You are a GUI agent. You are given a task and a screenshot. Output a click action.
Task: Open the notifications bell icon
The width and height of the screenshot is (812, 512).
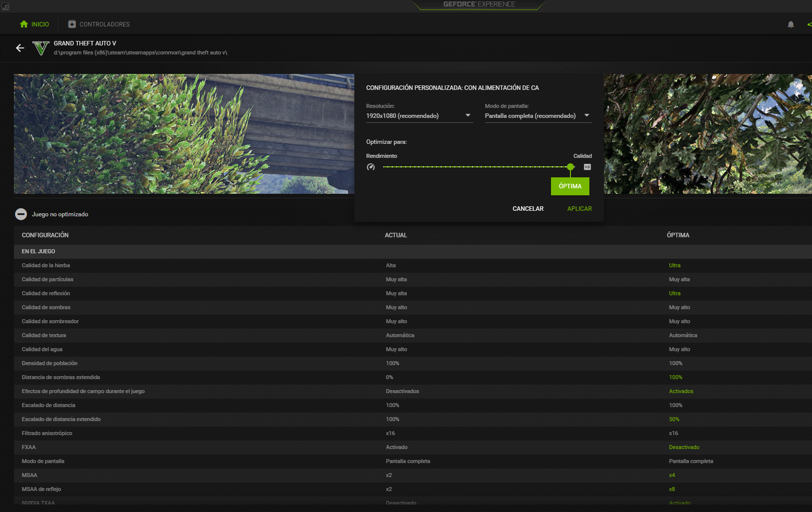tap(791, 24)
